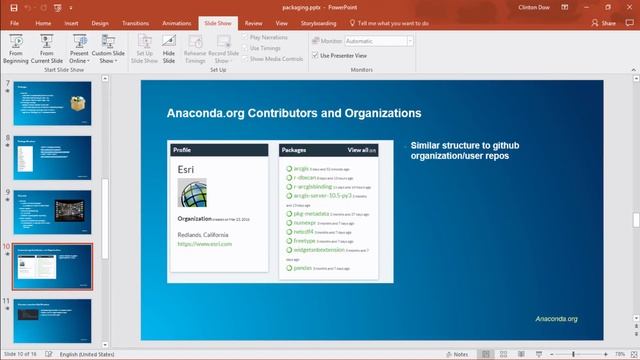Open the Custom Slide Show dropdown
The image size is (640, 360).
108,49
